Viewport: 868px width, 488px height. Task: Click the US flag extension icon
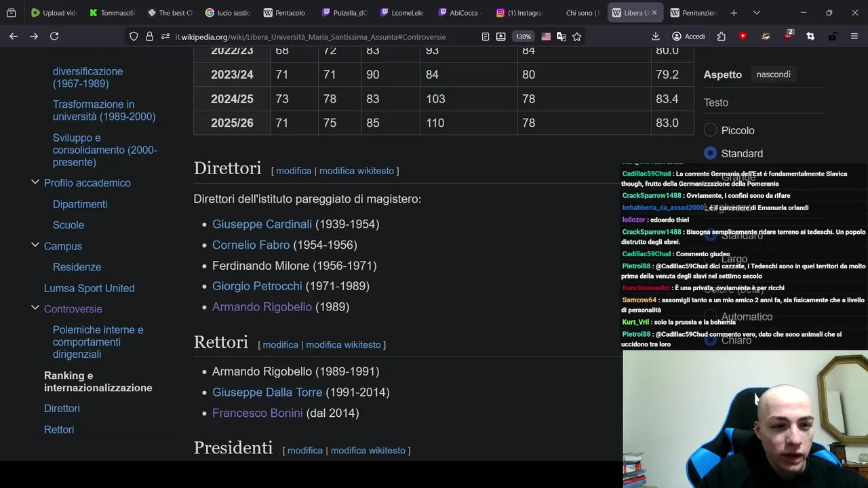546,37
